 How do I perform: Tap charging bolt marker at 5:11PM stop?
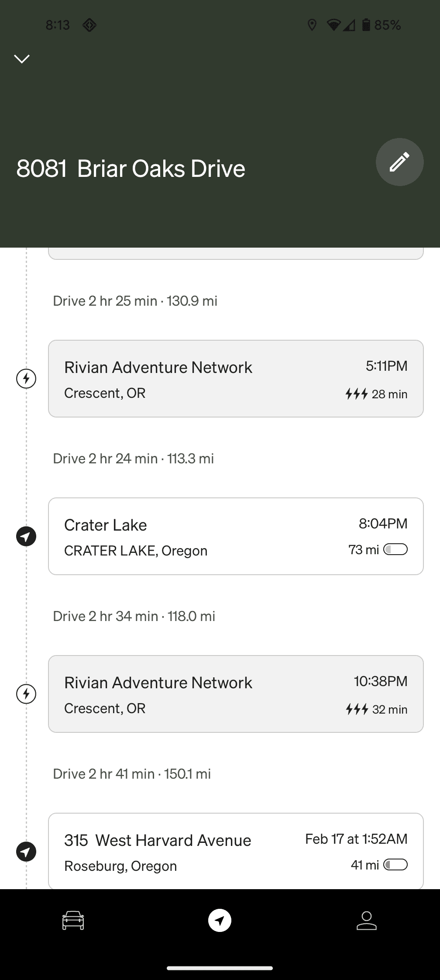26,379
